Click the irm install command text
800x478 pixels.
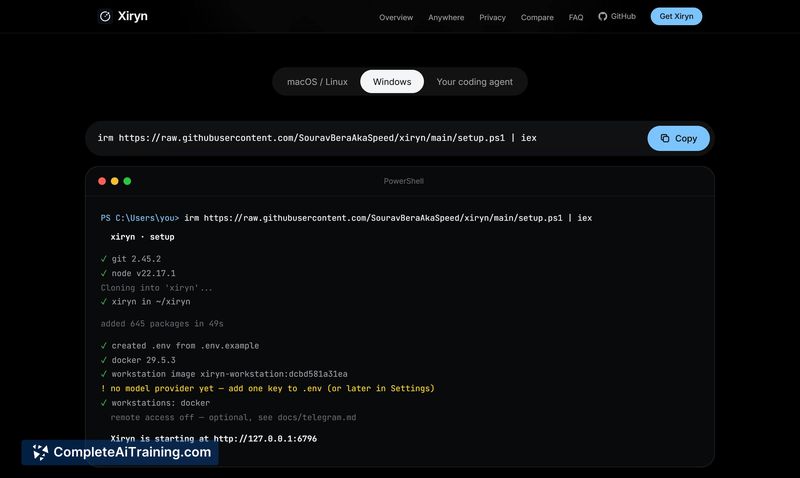[x=317, y=138]
